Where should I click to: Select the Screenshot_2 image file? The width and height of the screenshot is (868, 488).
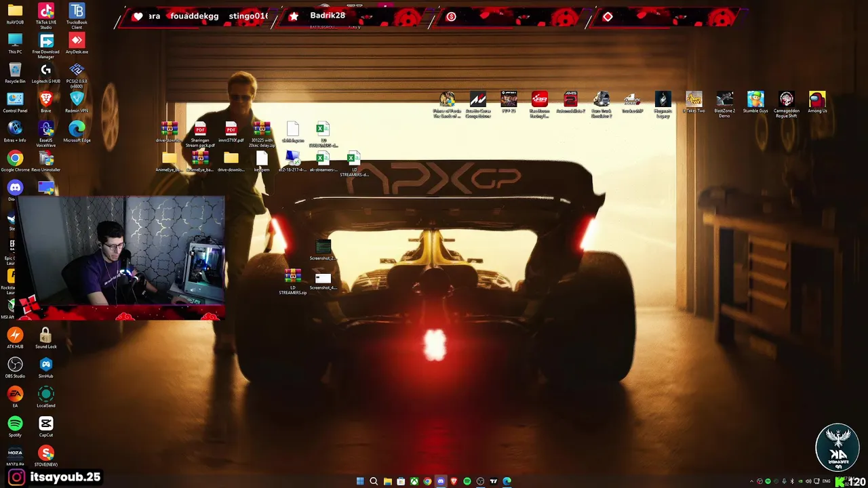coord(323,250)
